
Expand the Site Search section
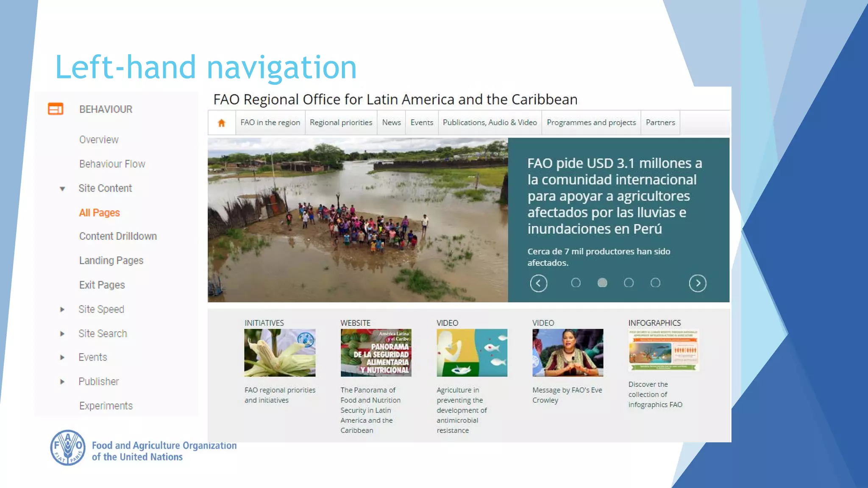pyautogui.click(x=62, y=334)
